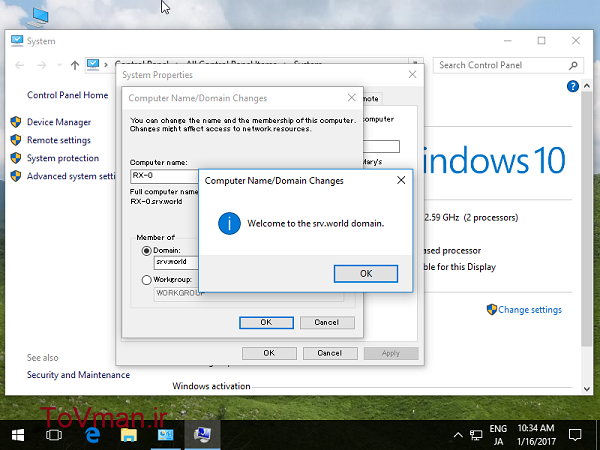Viewport: 600px width, 450px height.
Task: Click the srv.world domain text field
Action: click(x=176, y=262)
